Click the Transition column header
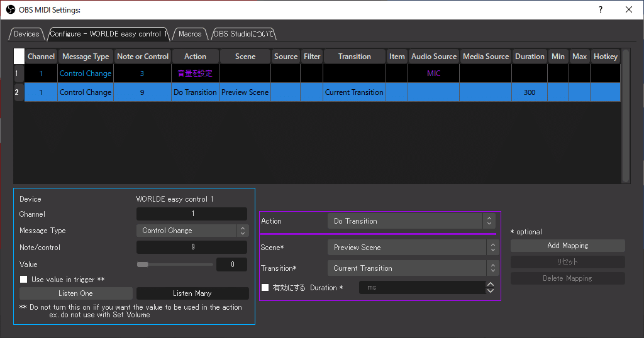Viewport: 644px width, 338px height. click(355, 57)
